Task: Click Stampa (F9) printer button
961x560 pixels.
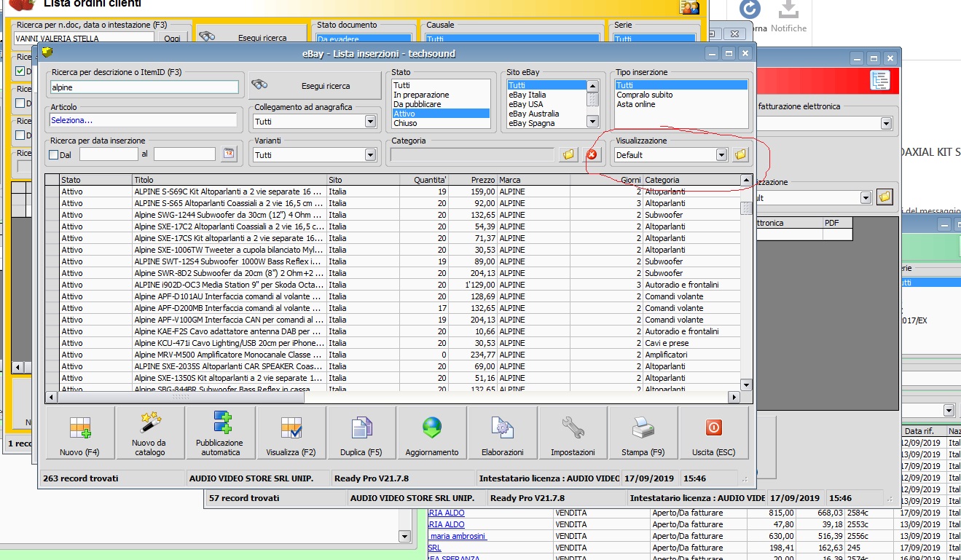Action: point(643,433)
